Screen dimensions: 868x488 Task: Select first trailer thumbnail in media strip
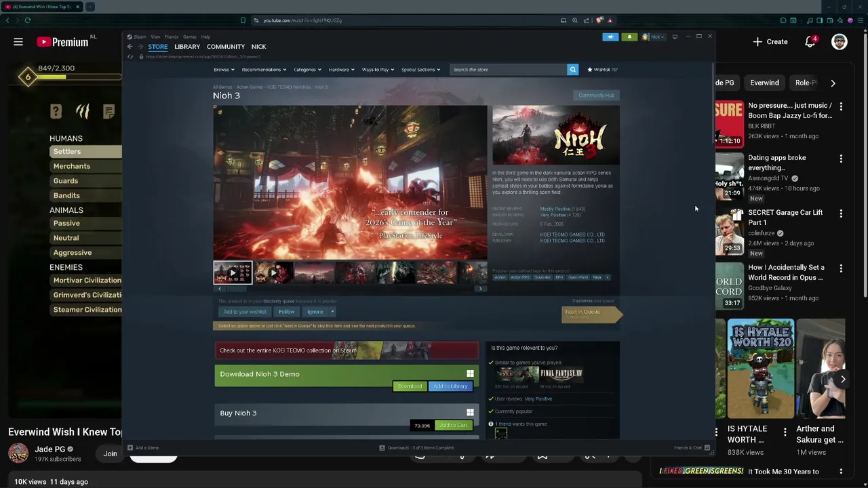[233, 273]
